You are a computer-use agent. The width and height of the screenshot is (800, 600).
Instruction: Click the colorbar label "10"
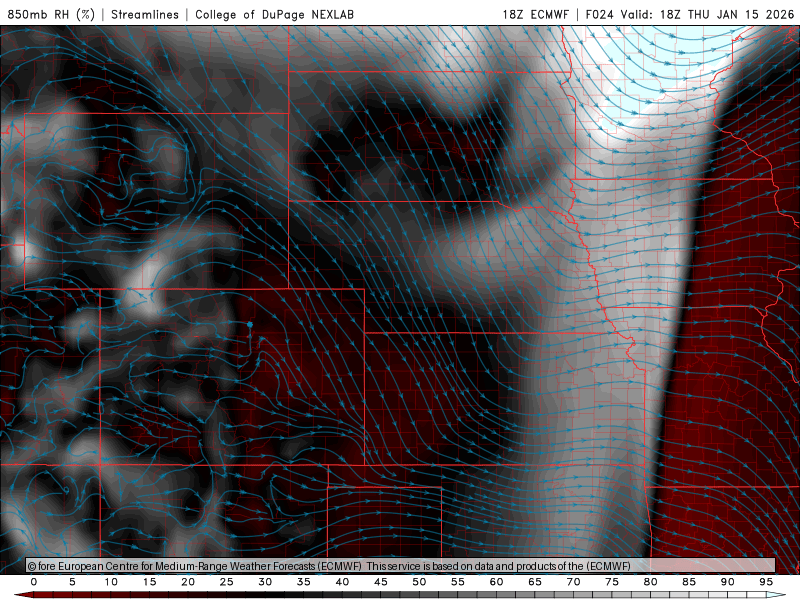(111, 582)
